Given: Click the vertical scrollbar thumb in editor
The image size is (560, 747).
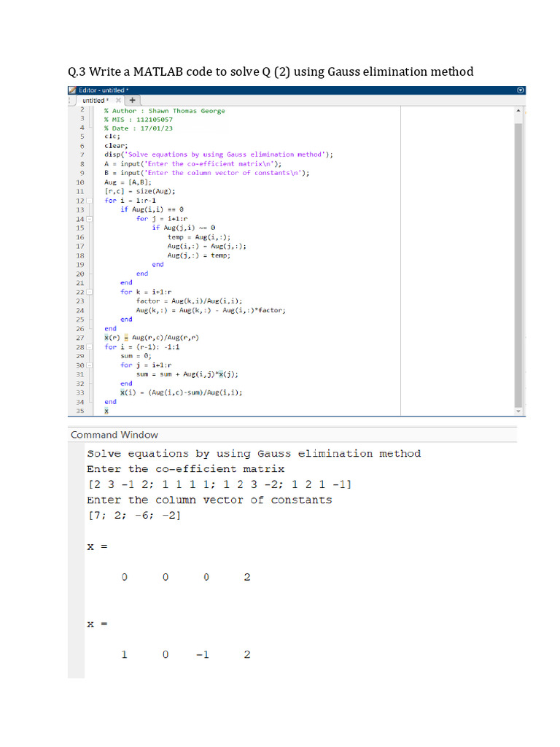Looking at the screenshot, I should point(518,265).
